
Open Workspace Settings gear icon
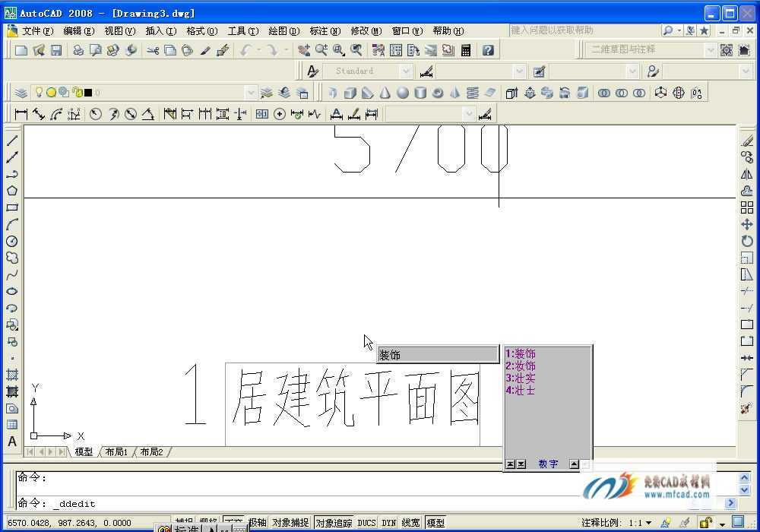[x=726, y=50]
